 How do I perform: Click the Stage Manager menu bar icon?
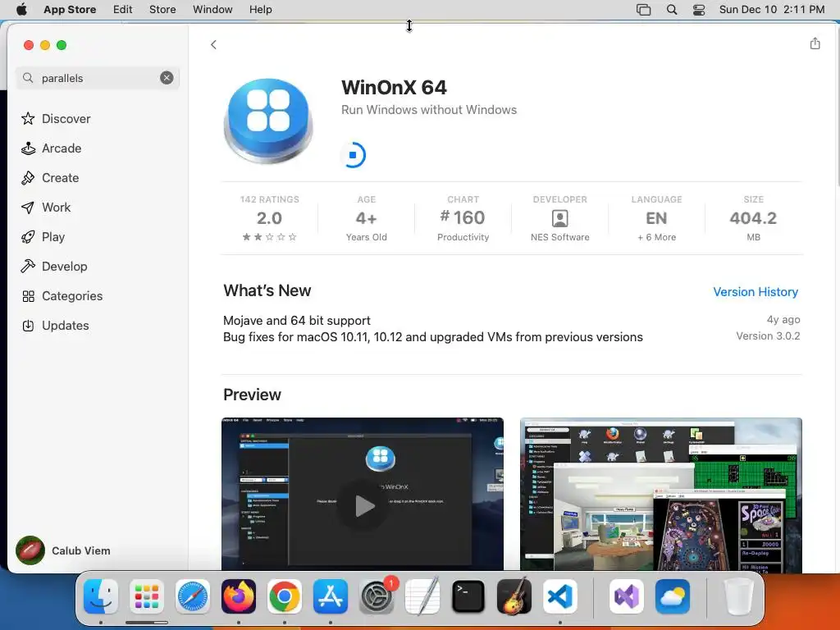tap(643, 10)
